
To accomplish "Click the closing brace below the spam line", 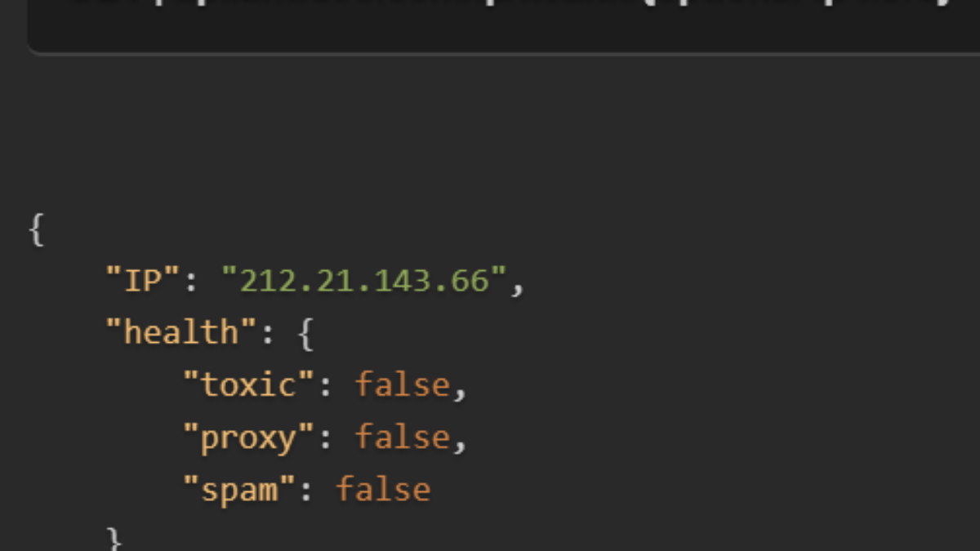I will (x=114, y=539).
